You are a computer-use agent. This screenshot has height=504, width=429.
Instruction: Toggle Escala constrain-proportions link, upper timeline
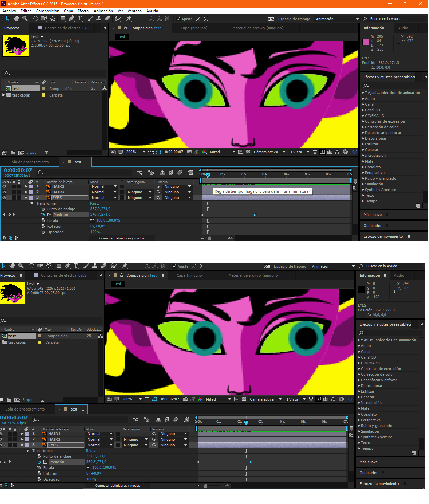pyautogui.click(x=92, y=220)
